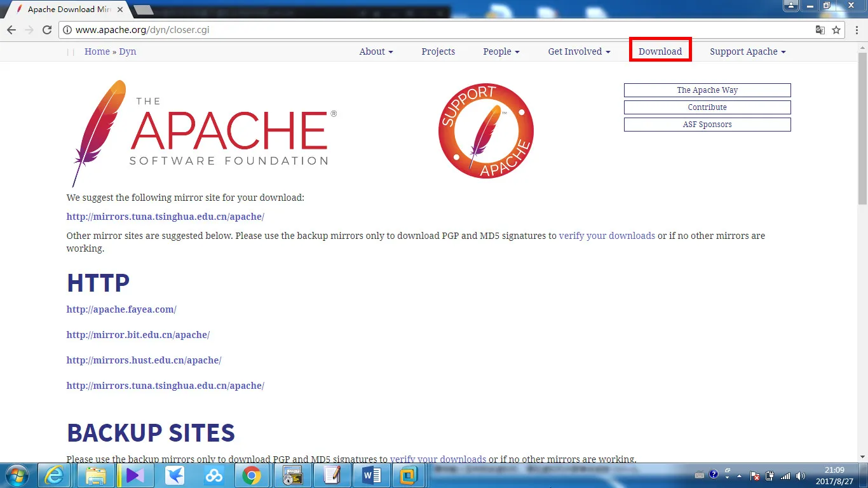Image resolution: width=868 pixels, height=488 pixels.
Task: Open the mirror.bit.edu.cn mirror link
Action: (x=138, y=335)
